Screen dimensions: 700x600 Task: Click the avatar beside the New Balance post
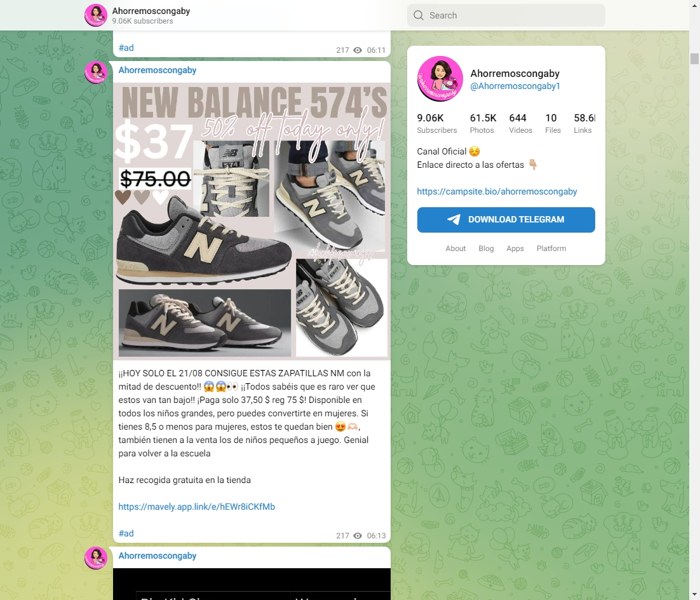pyautogui.click(x=96, y=72)
